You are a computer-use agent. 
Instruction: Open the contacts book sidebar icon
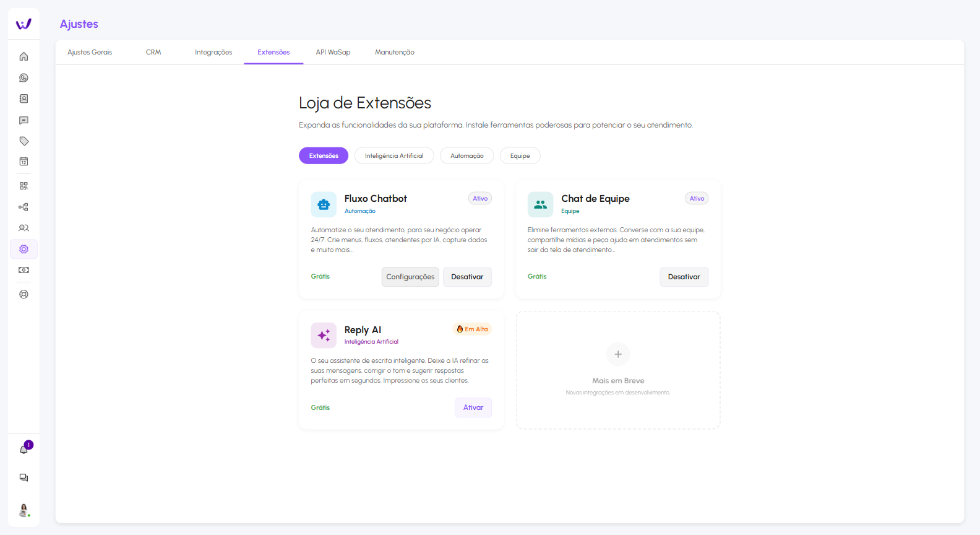24,99
